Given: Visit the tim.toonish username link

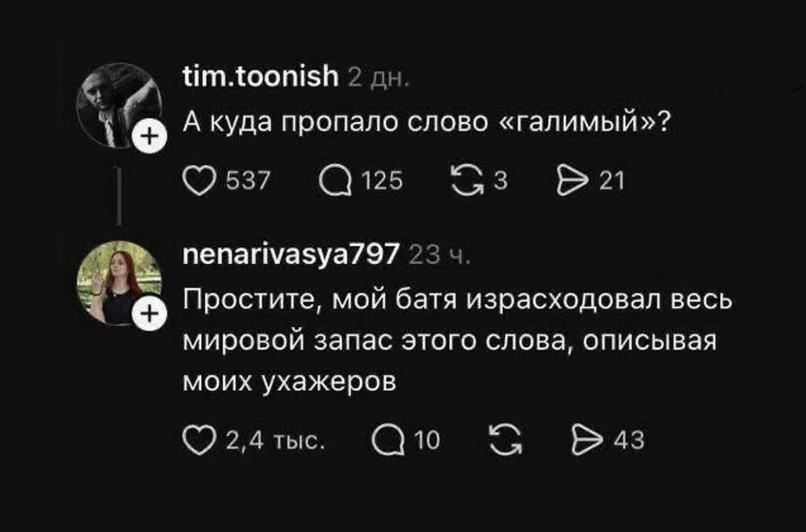Looking at the screenshot, I should (x=260, y=78).
